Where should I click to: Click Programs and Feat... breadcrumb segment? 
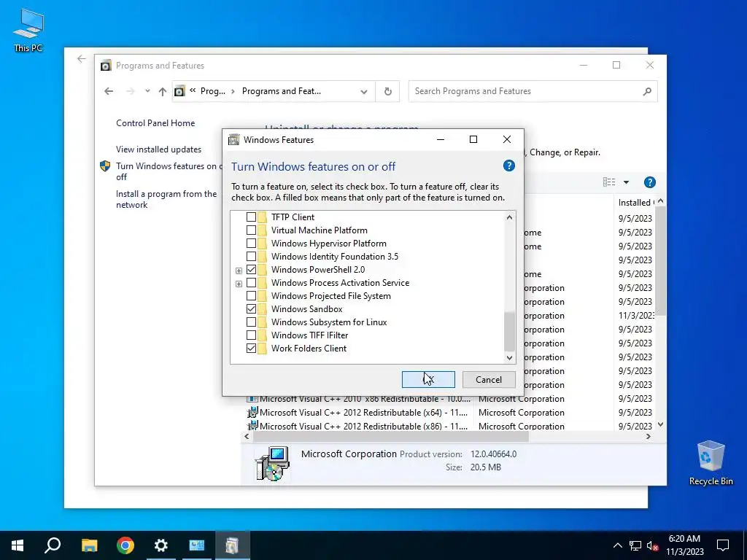pyautogui.click(x=281, y=91)
